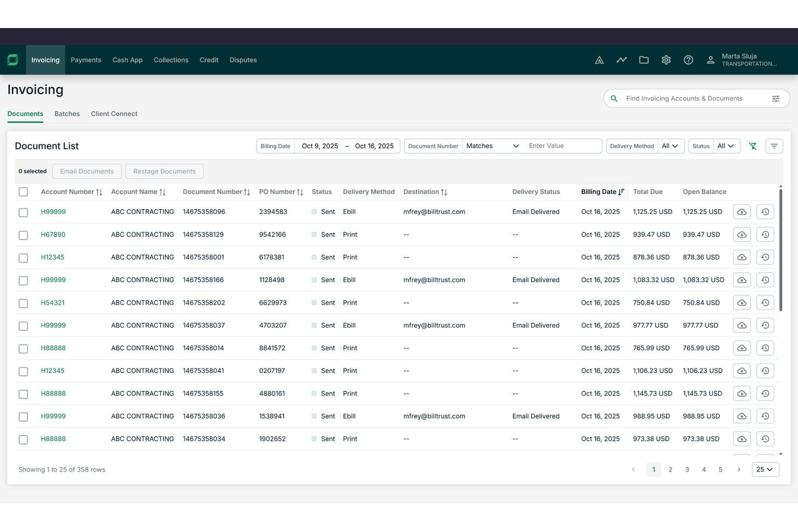Screen dimensions: 798x532
Task: View history for document 14675358155
Action: pyautogui.click(x=765, y=393)
